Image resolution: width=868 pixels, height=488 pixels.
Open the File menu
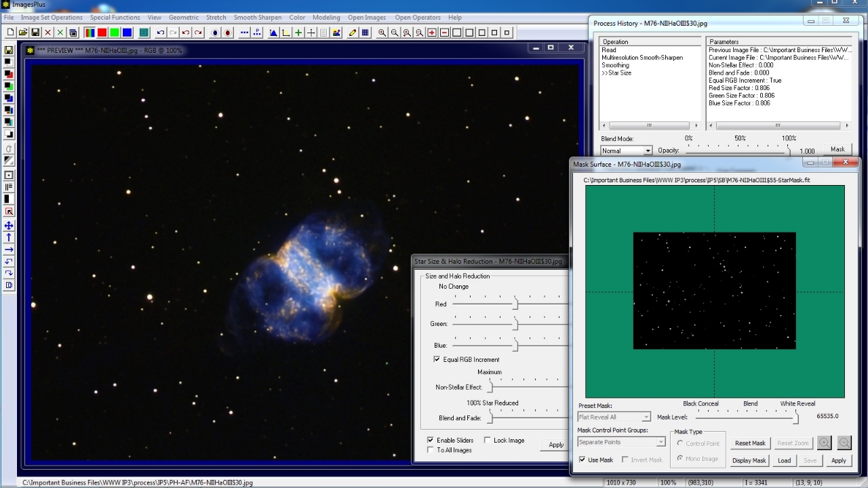[9, 18]
